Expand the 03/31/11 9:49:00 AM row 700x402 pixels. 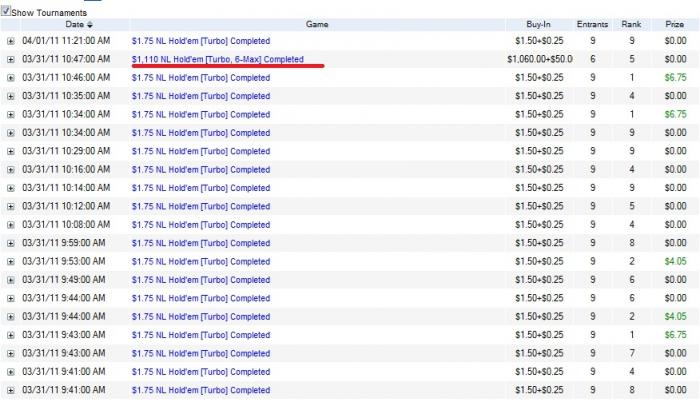tap(11, 281)
